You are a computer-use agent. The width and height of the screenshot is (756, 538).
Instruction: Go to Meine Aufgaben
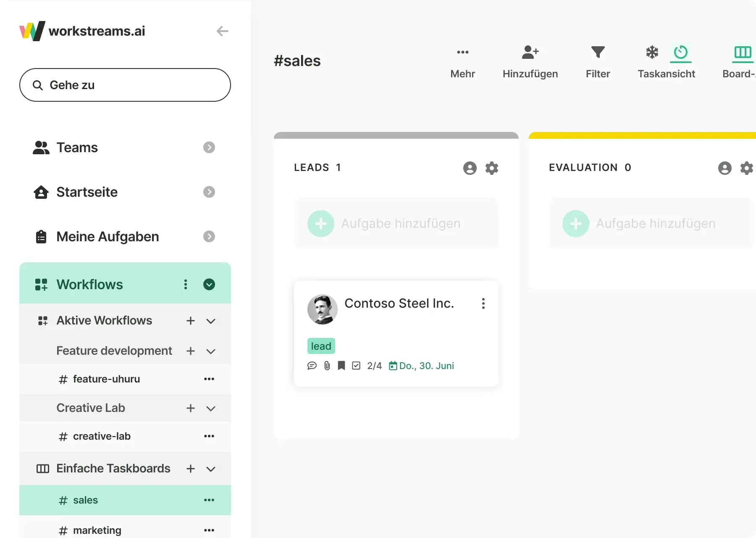(108, 237)
